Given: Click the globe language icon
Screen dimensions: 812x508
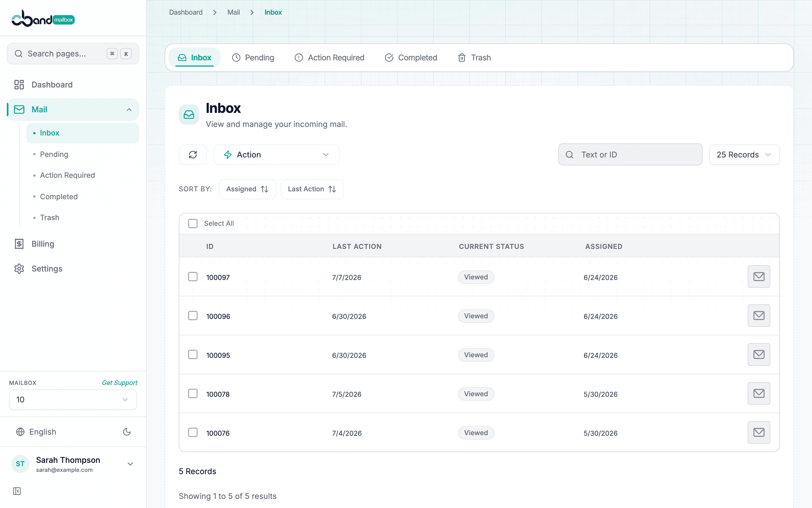Looking at the screenshot, I should (20, 432).
